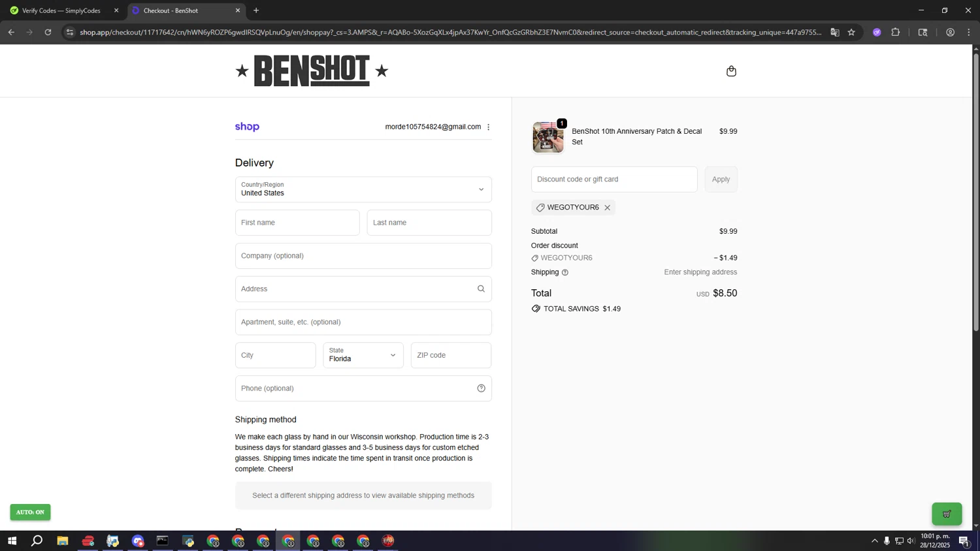Screen dimensions: 980x551
Task: Click the Discount code or gift card field
Action: point(614,180)
